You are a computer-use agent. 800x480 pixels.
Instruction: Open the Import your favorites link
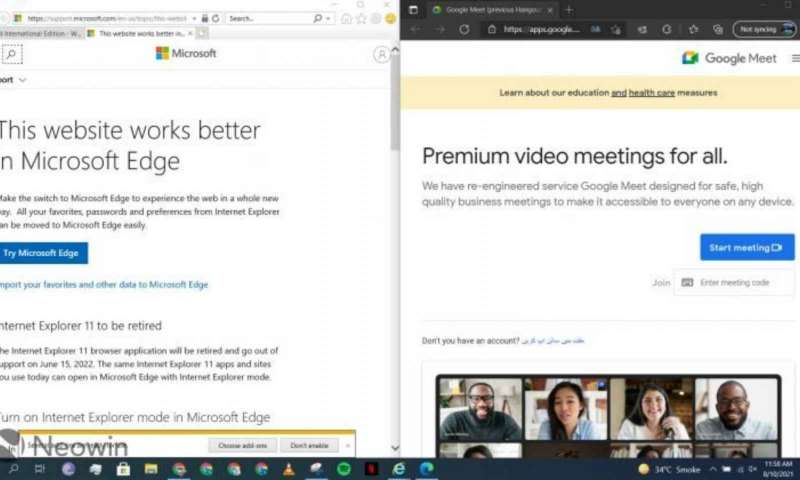click(x=104, y=285)
